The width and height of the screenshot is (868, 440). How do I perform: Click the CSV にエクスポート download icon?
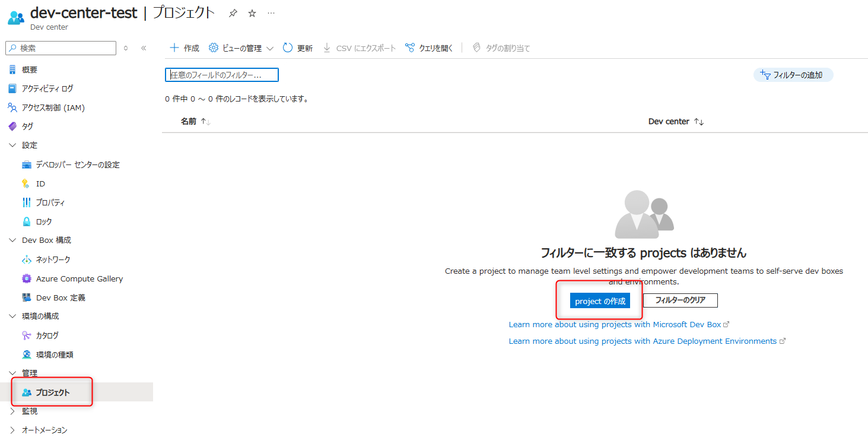[327, 48]
